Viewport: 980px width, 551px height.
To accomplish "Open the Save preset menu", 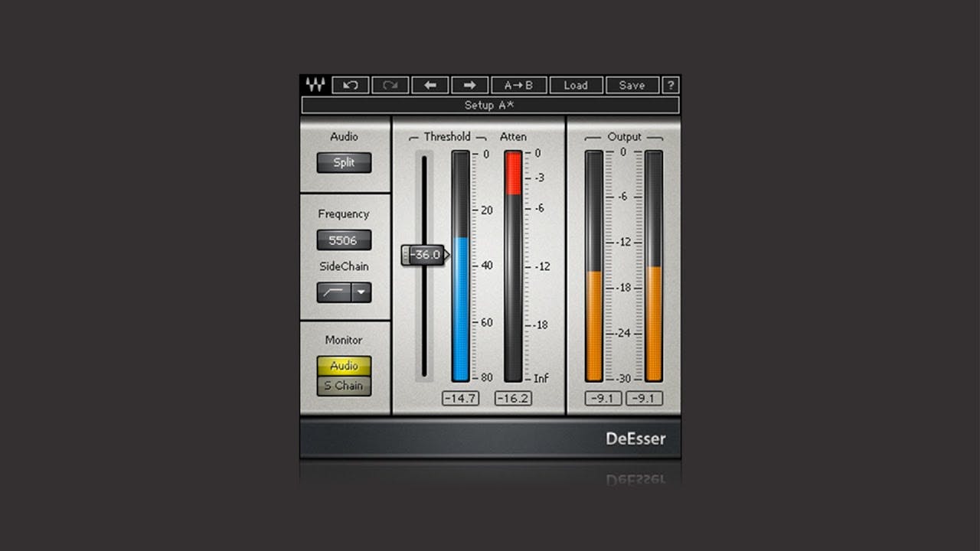I will 632,85.
